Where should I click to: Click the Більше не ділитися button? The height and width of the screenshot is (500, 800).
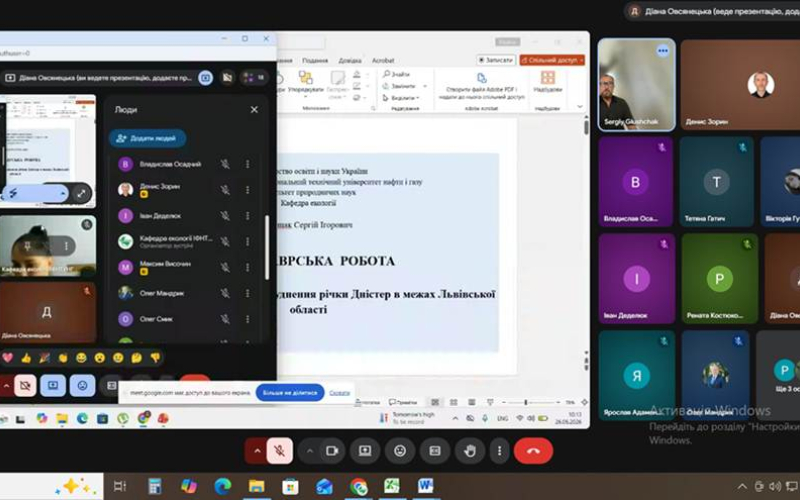[x=290, y=393]
